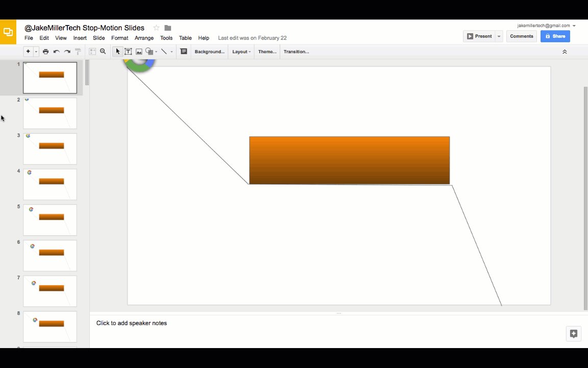
Task: Select slide 6 thumbnail
Action: point(50,256)
